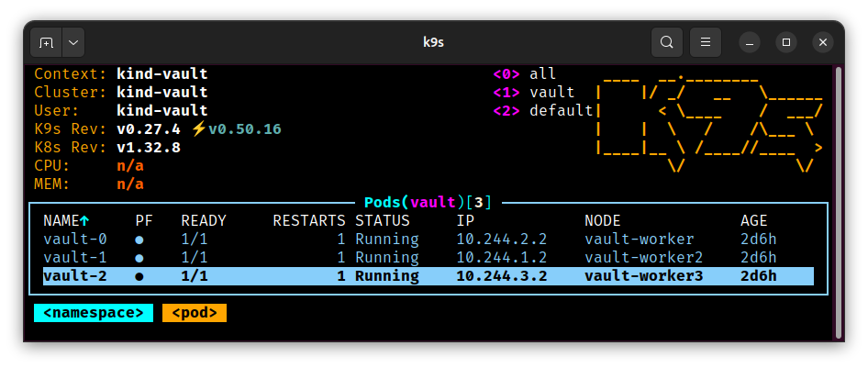Open a new terminal tab
This screenshot has height=368, width=868.
47,42
